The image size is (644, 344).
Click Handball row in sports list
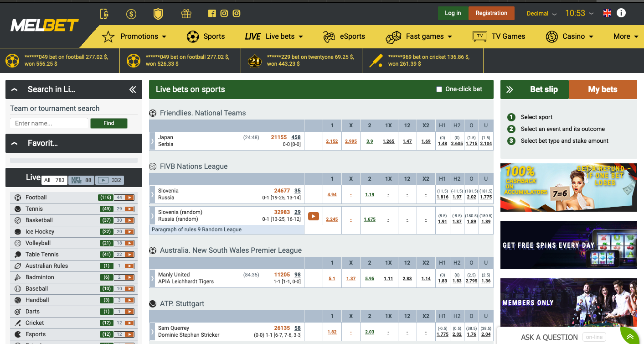73,300
